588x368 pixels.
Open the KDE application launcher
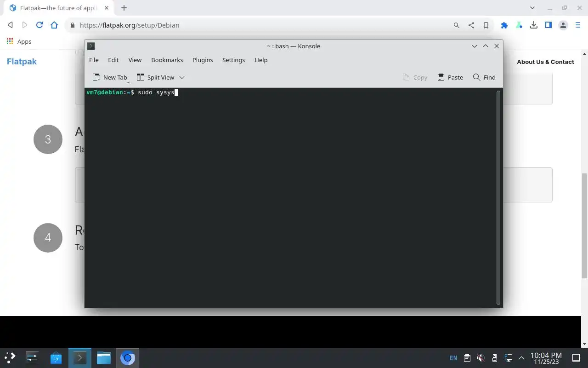(x=10, y=357)
